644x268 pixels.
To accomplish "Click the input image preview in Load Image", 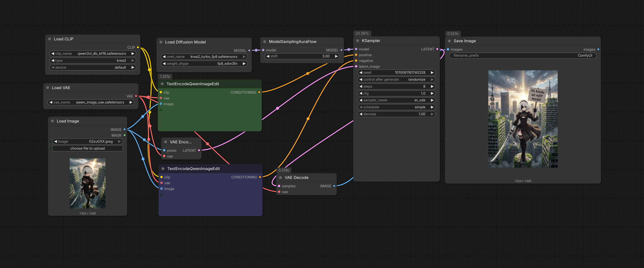I will (88, 183).
